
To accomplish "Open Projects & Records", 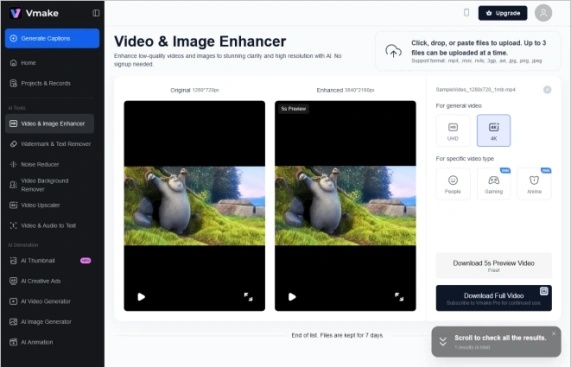I will pyautogui.click(x=49, y=83).
